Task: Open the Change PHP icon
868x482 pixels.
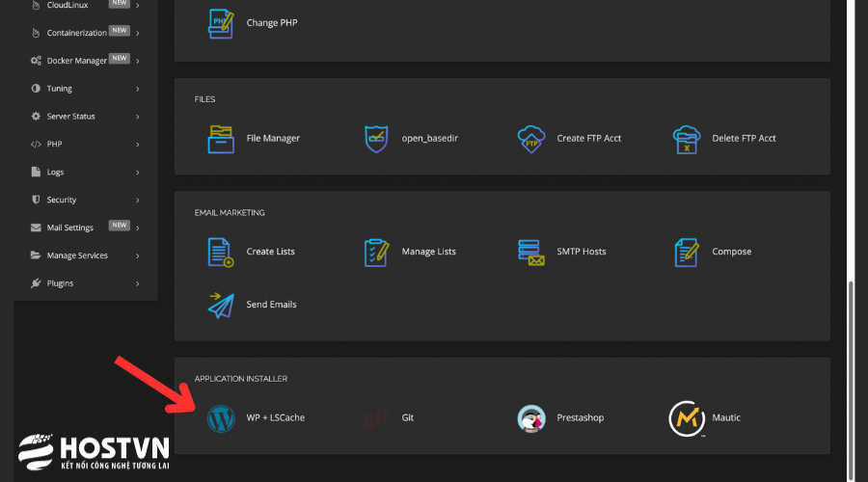Action: (221, 23)
